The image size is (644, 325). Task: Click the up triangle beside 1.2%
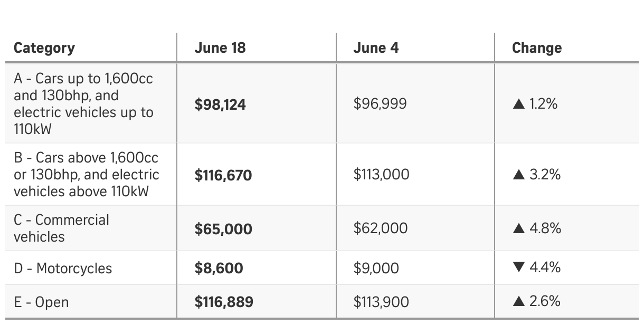[518, 104]
